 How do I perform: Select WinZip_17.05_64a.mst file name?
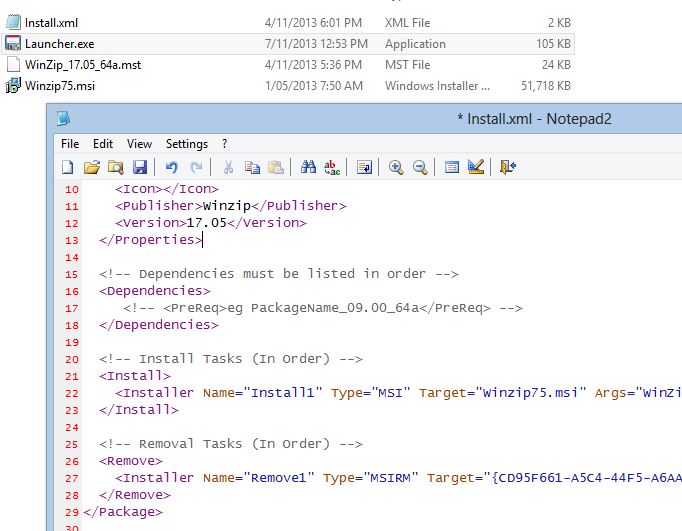[x=83, y=65]
